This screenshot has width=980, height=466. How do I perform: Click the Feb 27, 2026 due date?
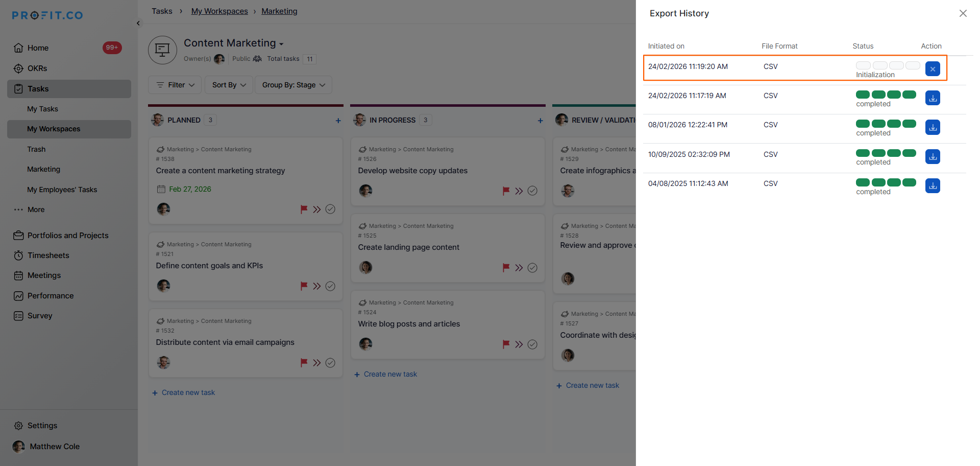click(190, 189)
